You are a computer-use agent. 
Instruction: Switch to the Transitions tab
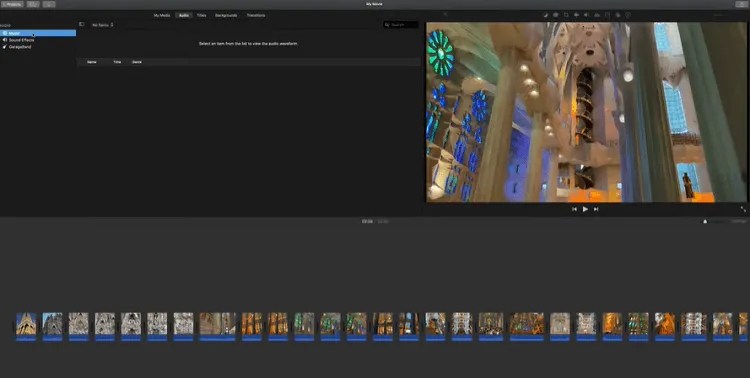tap(256, 15)
